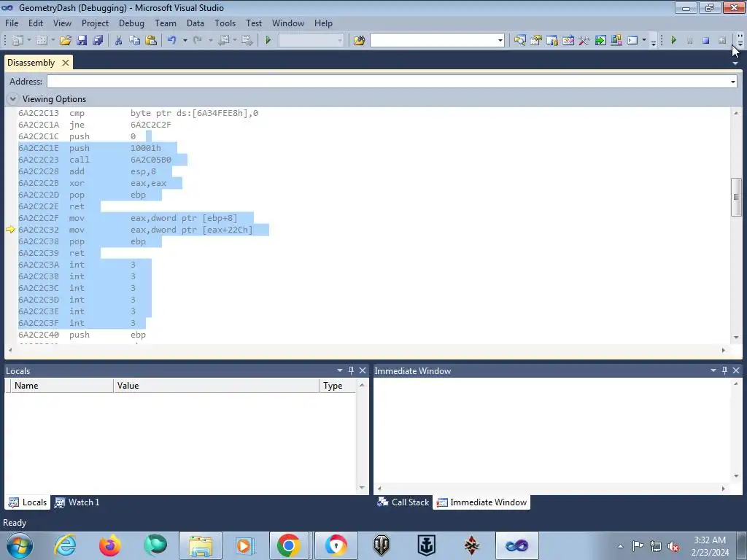Open the Toolbox wrench icon
Screen dimensions: 747x560
[x=584, y=41]
